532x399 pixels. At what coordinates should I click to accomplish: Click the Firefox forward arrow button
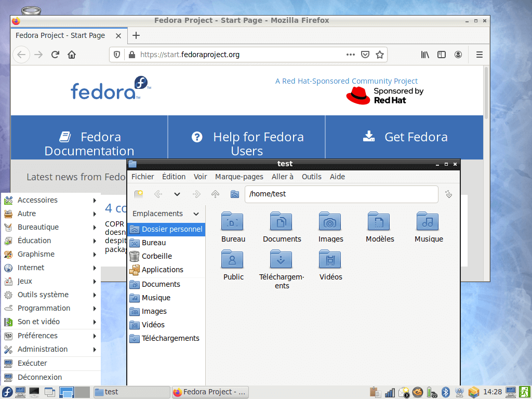(38, 55)
